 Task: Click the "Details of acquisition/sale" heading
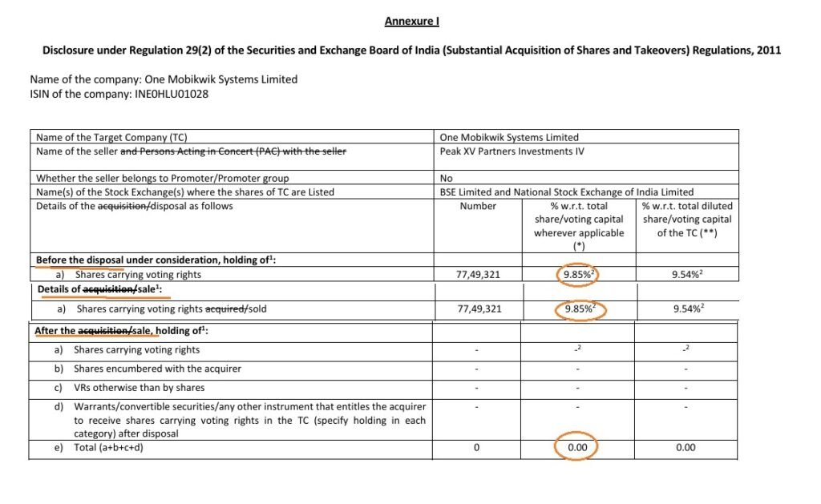[99, 289]
